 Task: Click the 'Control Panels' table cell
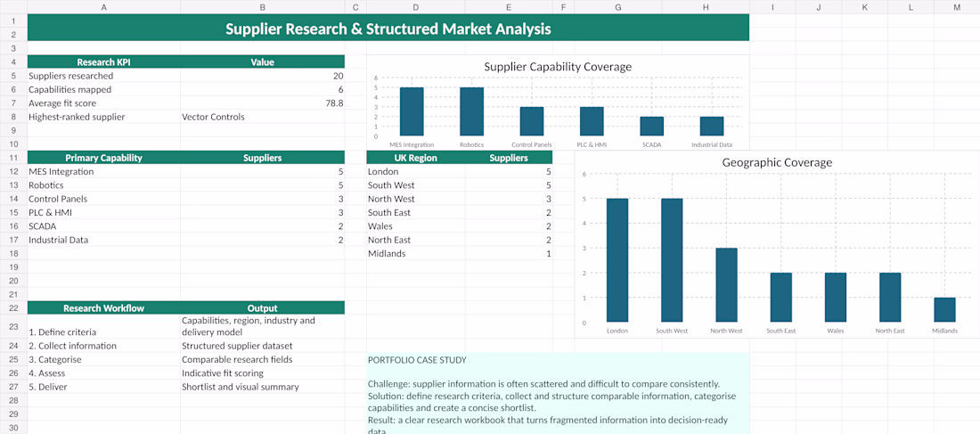(103, 199)
